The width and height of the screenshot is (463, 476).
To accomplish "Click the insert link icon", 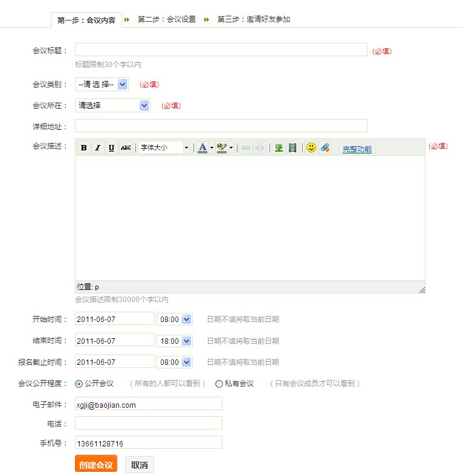I will pyautogui.click(x=246, y=148).
